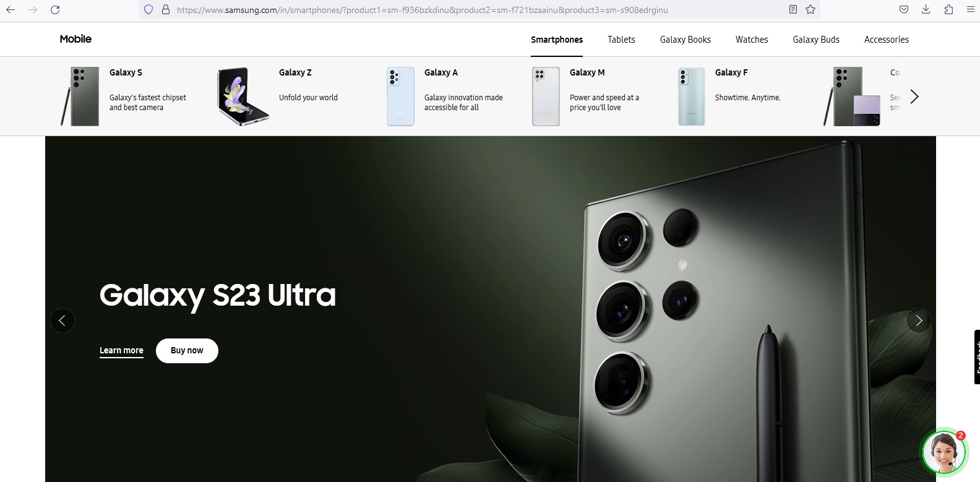Advance the category carousel with right chevron
This screenshot has height=482, width=980.
914,97
